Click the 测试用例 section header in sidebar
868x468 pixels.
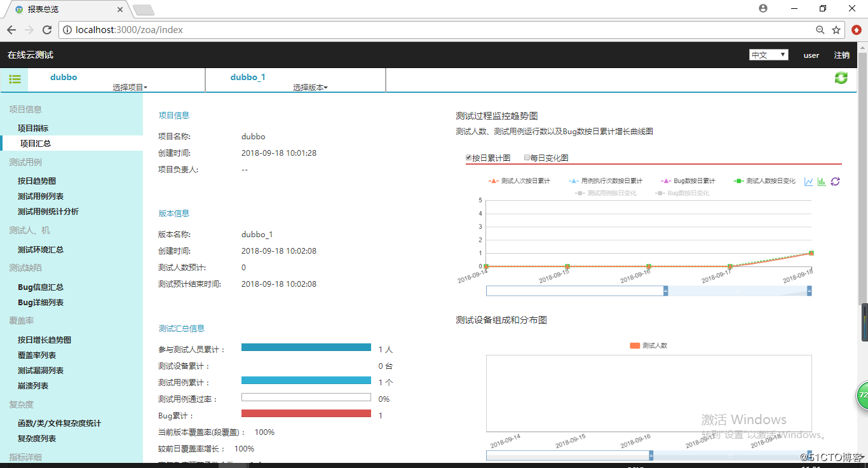25,162
